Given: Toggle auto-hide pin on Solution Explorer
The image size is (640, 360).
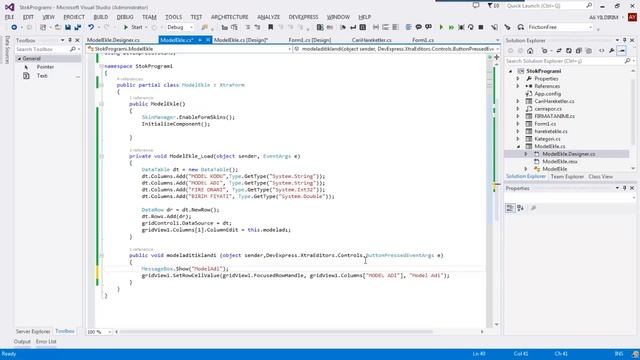Looking at the screenshot, I should click(624, 40).
